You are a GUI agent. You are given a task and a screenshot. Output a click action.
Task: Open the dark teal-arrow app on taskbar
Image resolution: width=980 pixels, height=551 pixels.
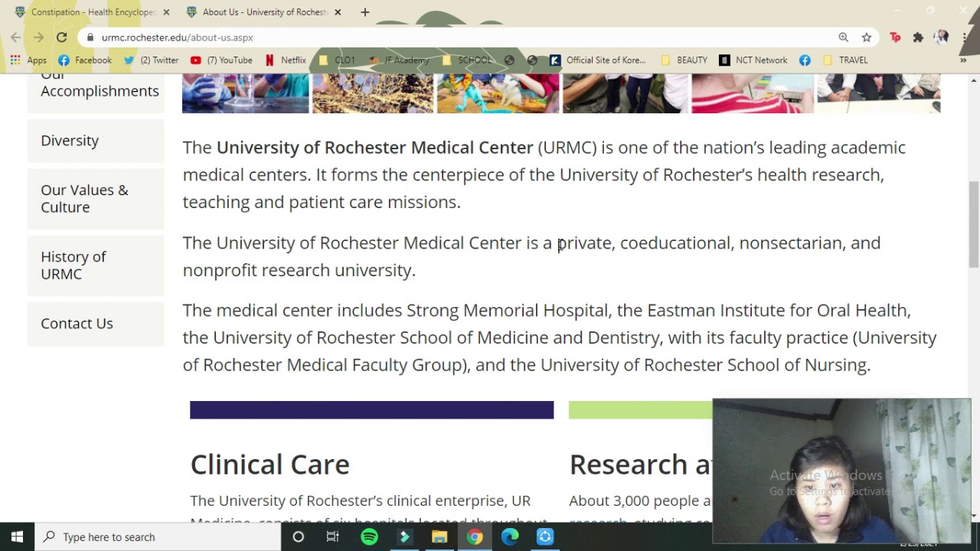click(x=404, y=537)
